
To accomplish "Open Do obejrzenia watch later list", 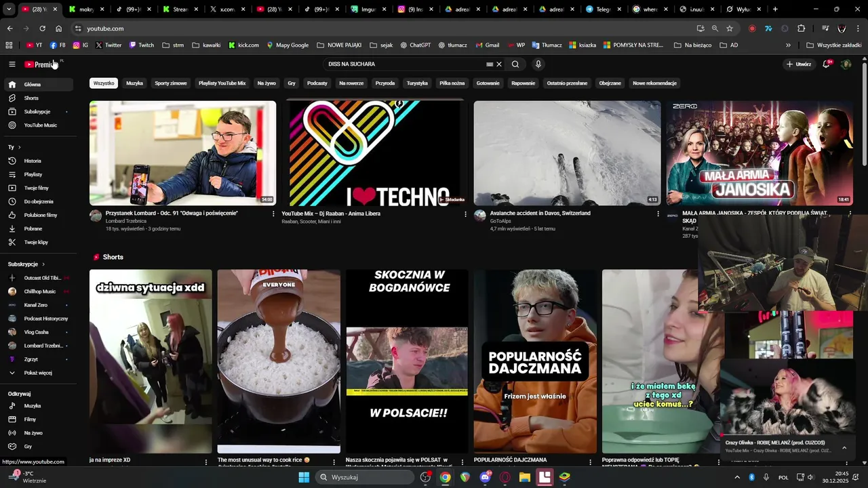I will click(x=39, y=202).
